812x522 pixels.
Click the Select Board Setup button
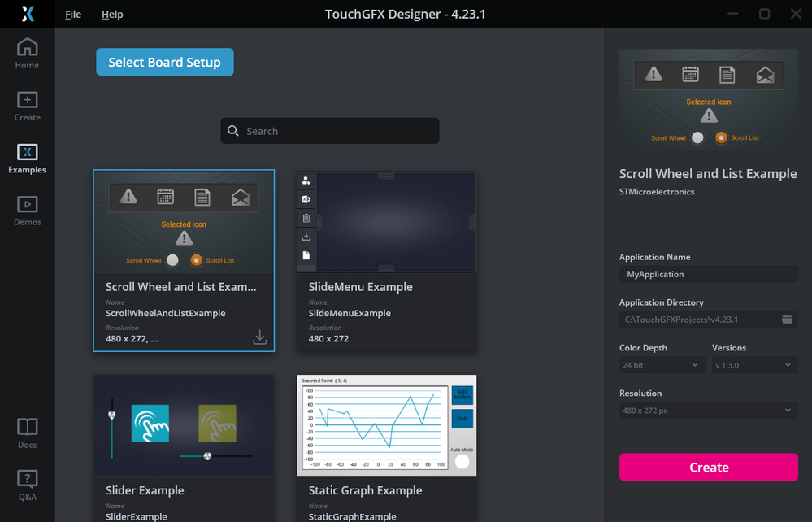165,62
